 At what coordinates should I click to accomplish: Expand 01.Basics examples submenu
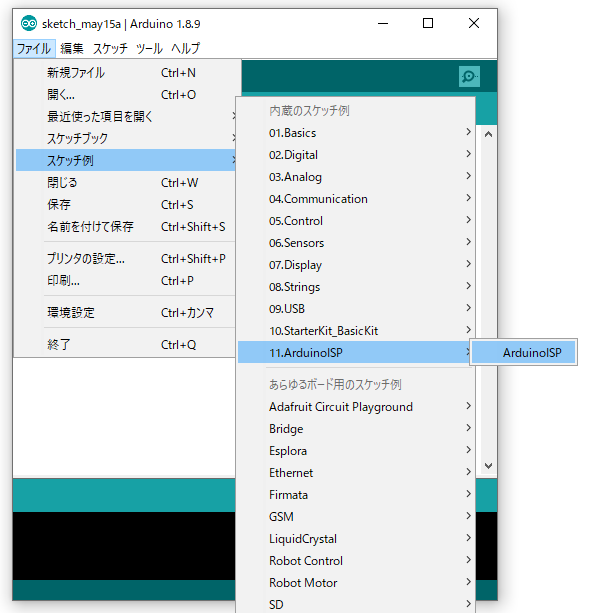(356, 133)
